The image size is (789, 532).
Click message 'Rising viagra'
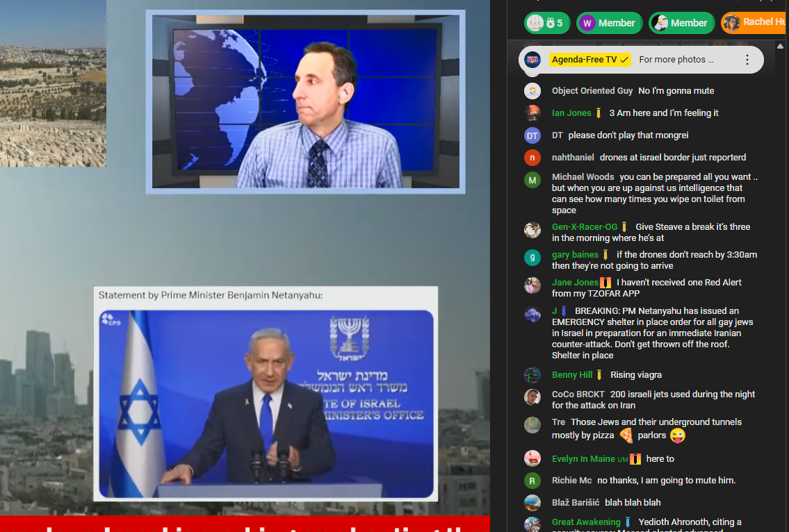pos(635,374)
